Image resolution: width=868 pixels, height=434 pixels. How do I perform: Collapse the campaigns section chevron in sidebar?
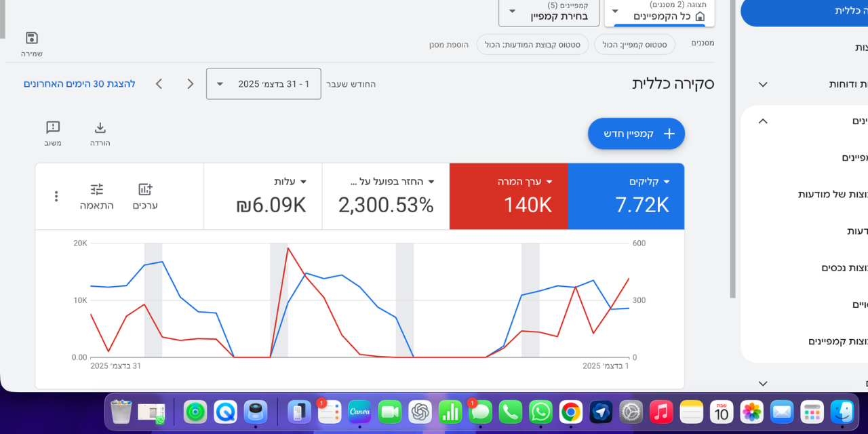point(763,121)
